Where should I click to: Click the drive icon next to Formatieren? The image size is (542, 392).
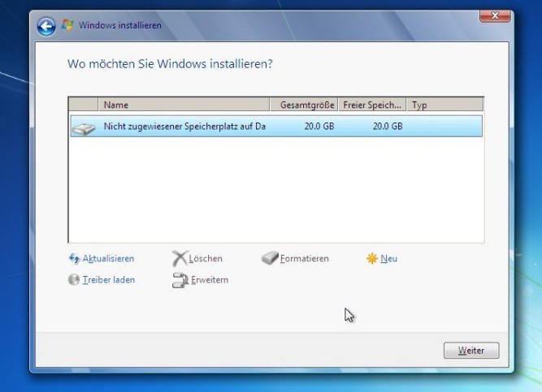coord(270,258)
